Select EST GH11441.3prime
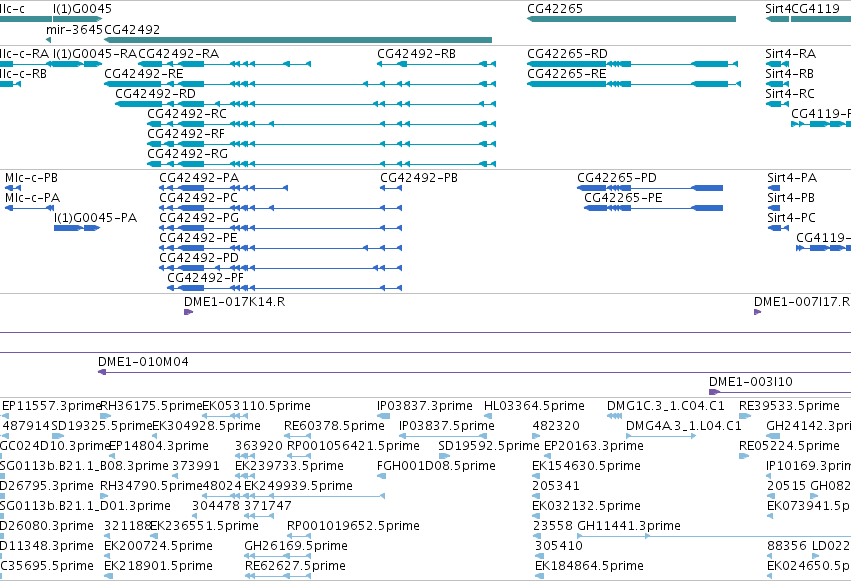This screenshot has height=581, width=851. [x=714, y=536]
